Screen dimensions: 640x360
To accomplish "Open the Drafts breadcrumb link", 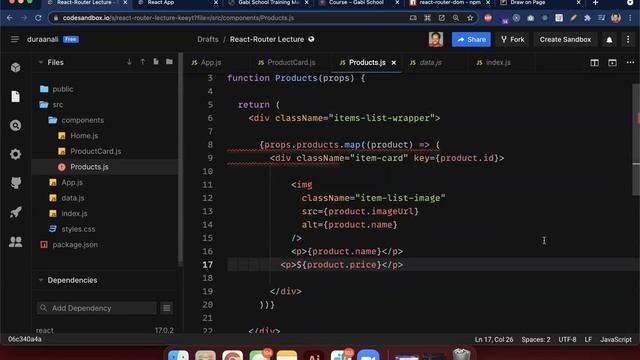I will pyautogui.click(x=208, y=39).
